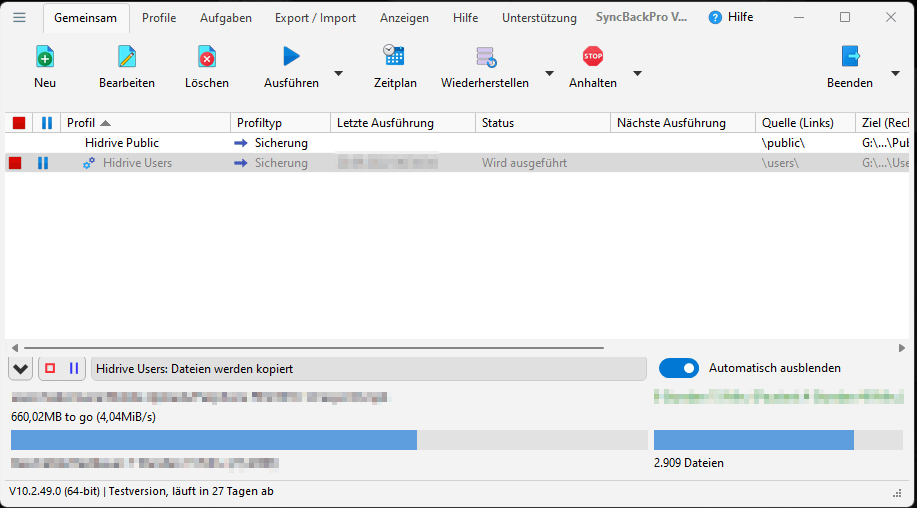Click the Beenden exit icon
The width and height of the screenshot is (917, 508).
850,57
